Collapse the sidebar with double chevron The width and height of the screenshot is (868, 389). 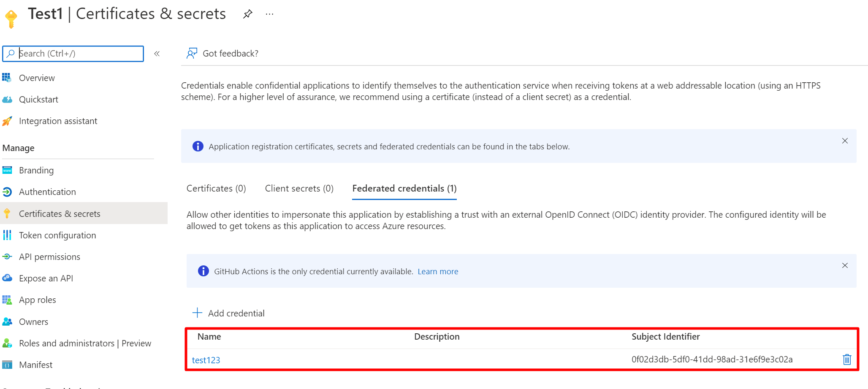click(x=157, y=54)
